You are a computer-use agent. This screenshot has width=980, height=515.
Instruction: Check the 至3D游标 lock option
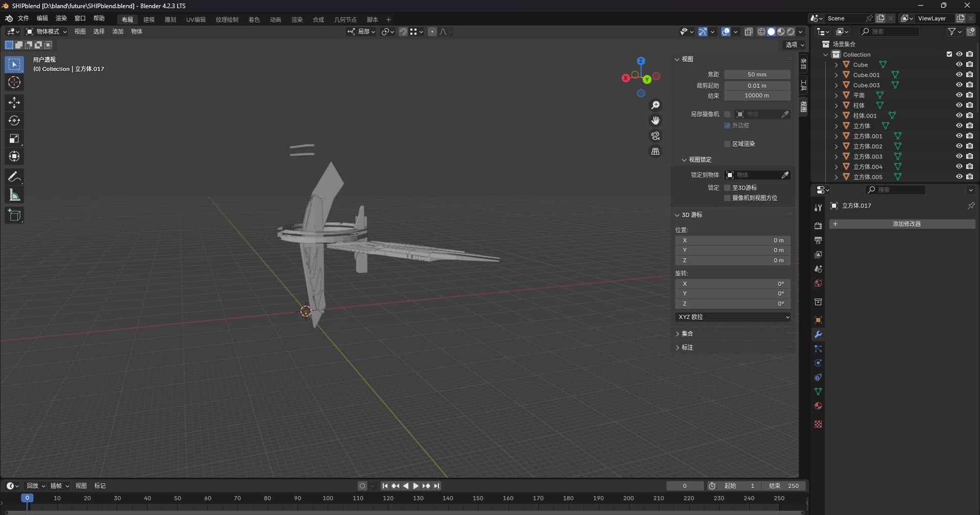pos(727,188)
